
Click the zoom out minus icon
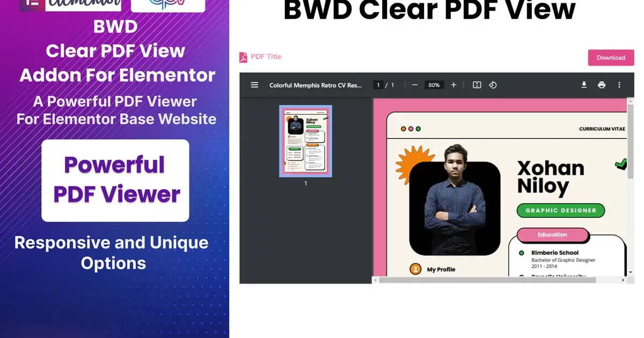[415, 85]
